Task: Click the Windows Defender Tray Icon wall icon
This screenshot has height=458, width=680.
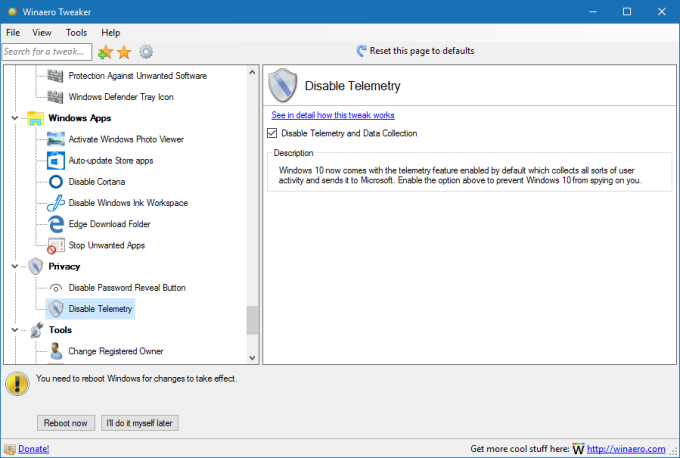Action: (x=56, y=97)
